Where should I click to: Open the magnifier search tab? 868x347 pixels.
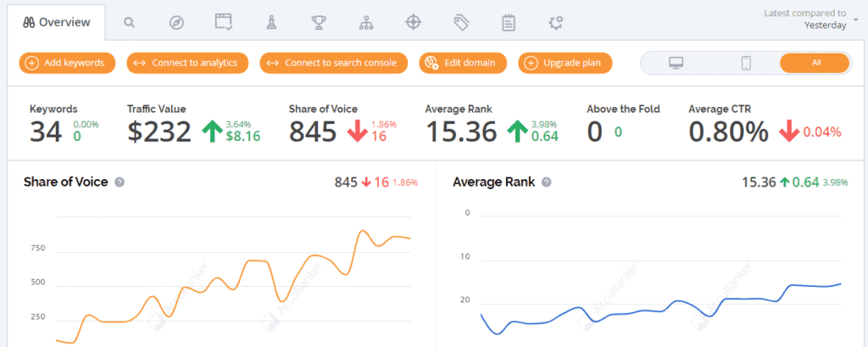(130, 22)
